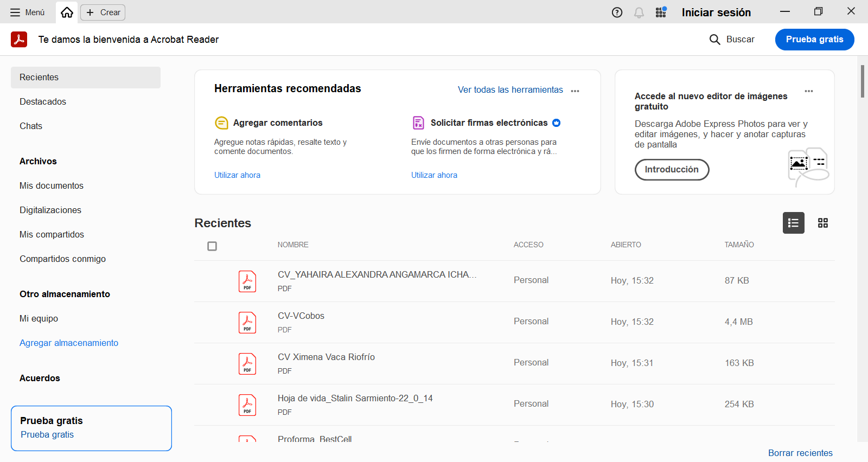Toggle the select all files checkbox

(x=212, y=246)
